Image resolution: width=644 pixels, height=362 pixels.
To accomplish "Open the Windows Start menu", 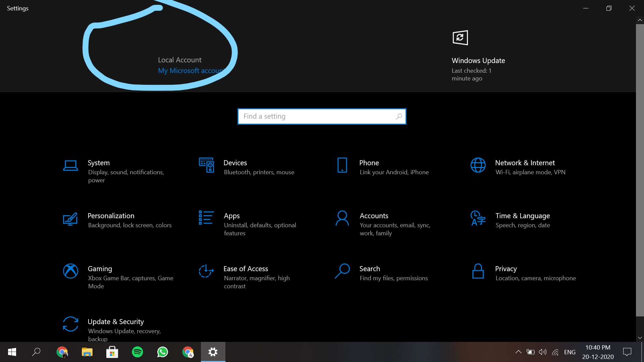I will pos(12,352).
